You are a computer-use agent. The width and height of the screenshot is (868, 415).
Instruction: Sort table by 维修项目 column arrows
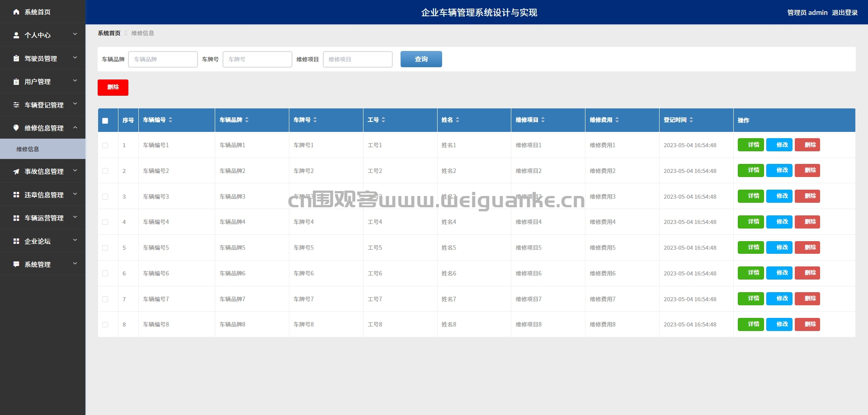tap(543, 120)
